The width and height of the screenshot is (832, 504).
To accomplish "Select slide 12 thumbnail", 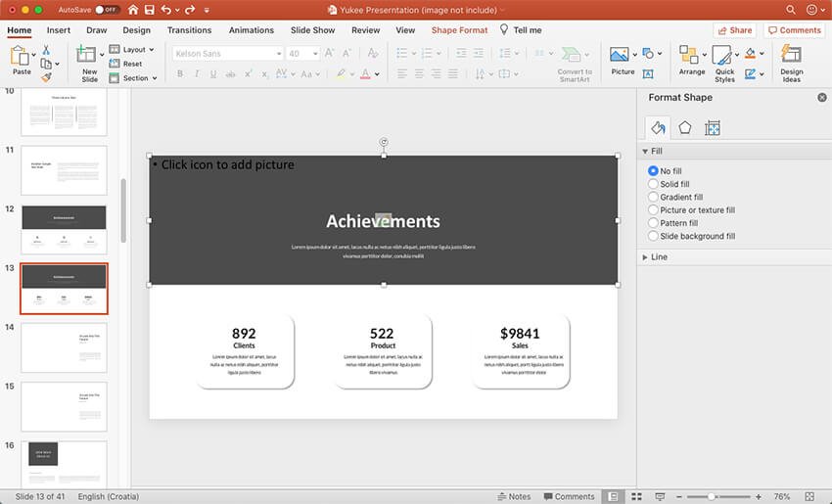I will coord(64,229).
